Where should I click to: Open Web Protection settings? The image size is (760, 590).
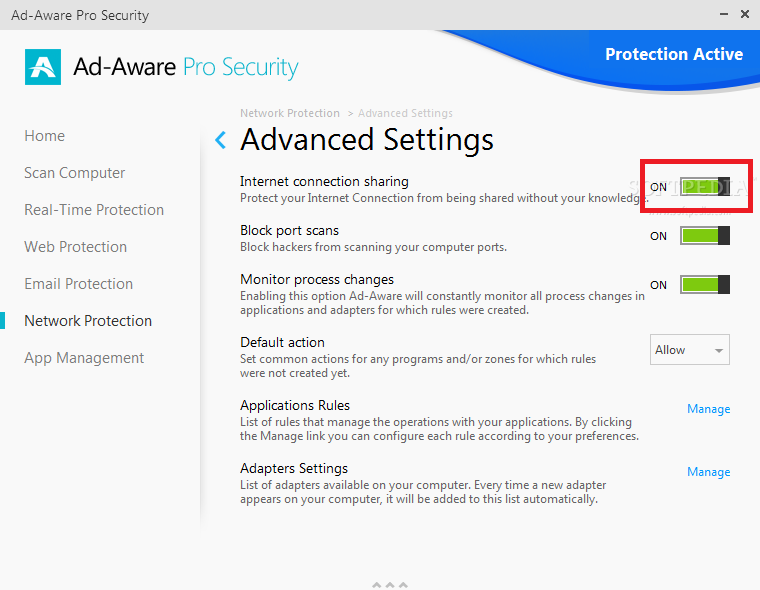click(75, 247)
